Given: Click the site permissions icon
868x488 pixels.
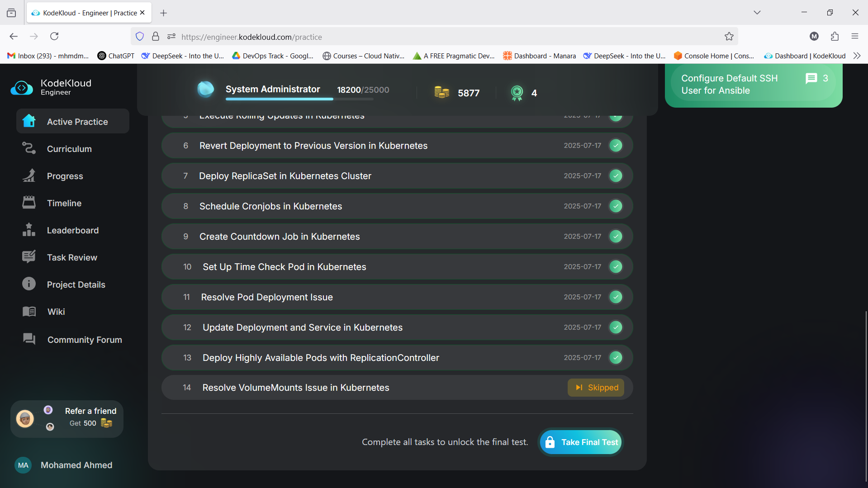Looking at the screenshot, I should 171,37.
